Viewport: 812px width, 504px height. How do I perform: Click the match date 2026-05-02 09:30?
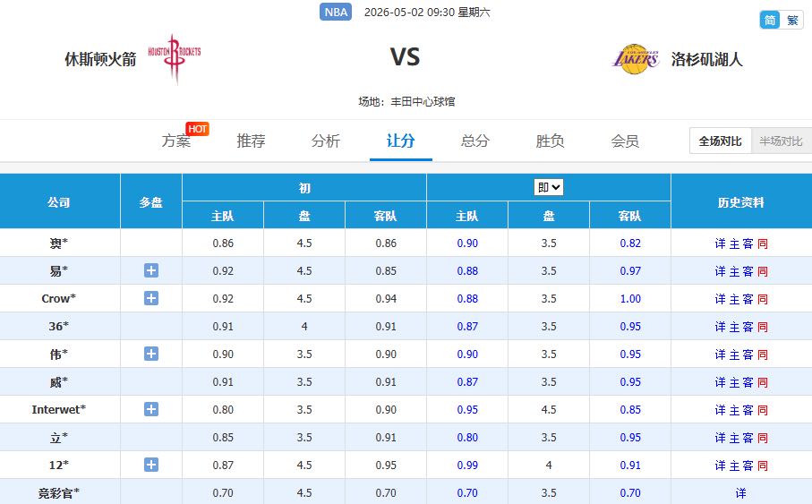coord(408,12)
